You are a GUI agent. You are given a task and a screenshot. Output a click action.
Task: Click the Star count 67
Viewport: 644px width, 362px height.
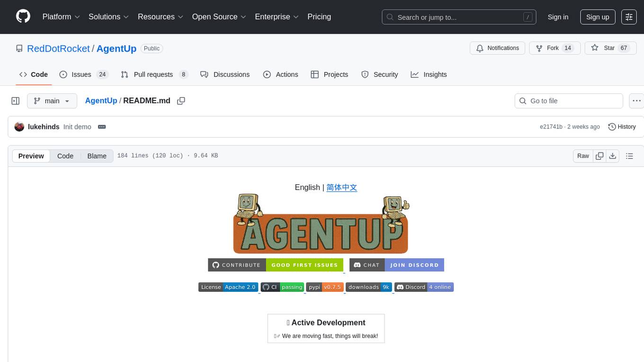(x=624, y=48)
